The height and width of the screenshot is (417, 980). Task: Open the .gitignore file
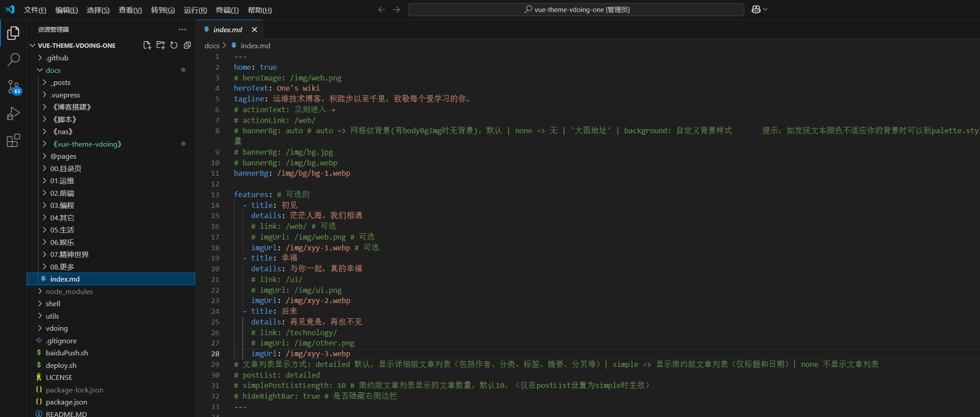111,341
